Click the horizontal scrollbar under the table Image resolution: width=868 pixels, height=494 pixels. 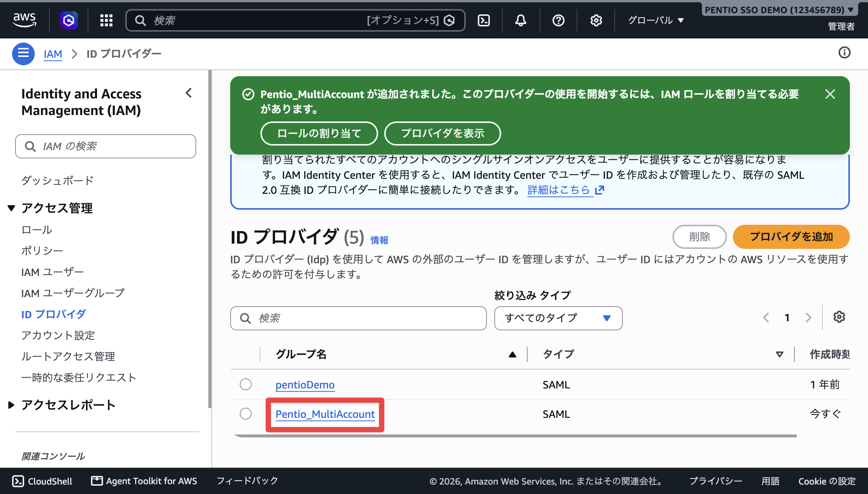click(515, 436)
